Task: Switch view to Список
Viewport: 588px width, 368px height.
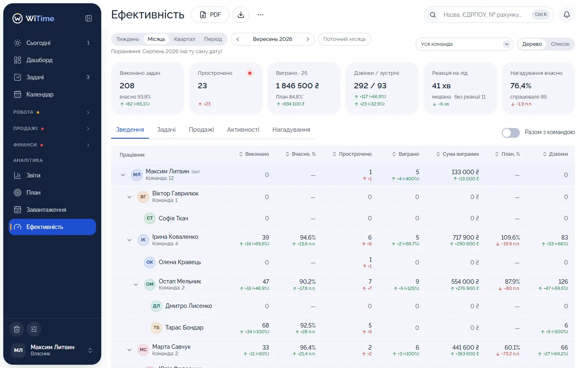Action: (x=560, y=44)
